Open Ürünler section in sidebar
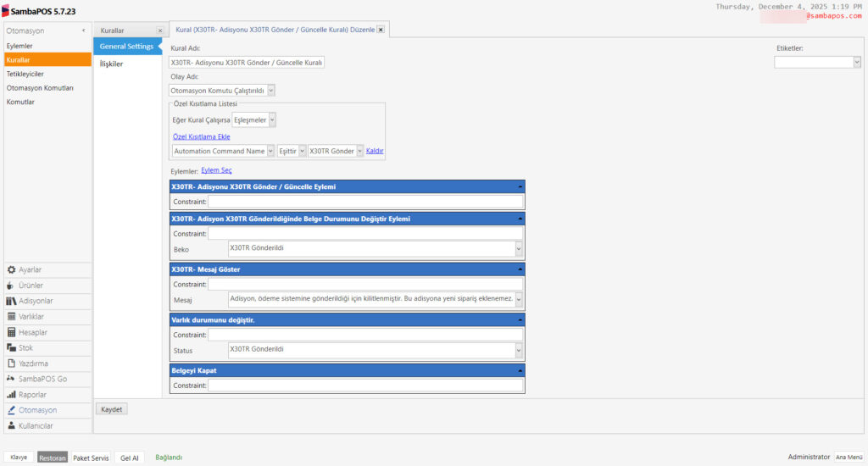The width and height of the screenshot is (868, 466). tap(31, 286)
